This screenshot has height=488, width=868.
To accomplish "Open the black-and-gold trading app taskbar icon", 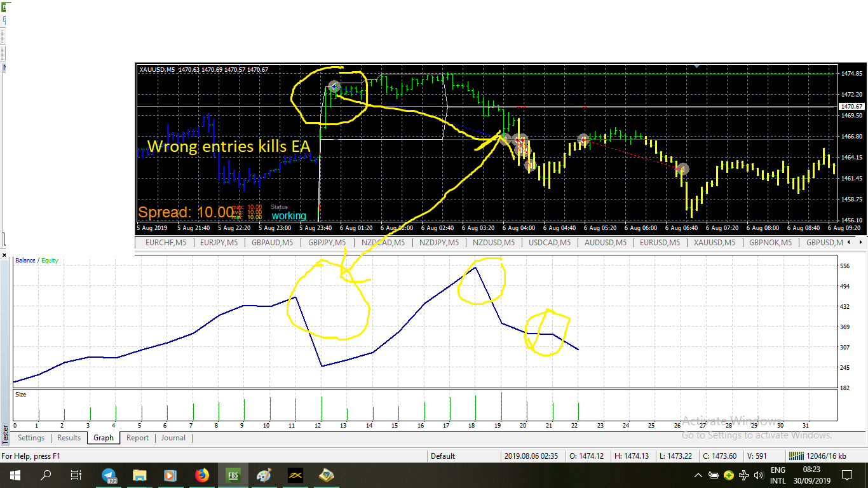I will click(295, 475).
